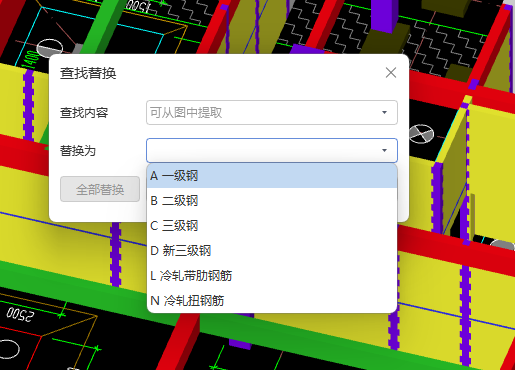Select L 冷轧带肋钢筋 option
Image resolution: width=515 pixels, height=370 pixels.
coord(272,276)
